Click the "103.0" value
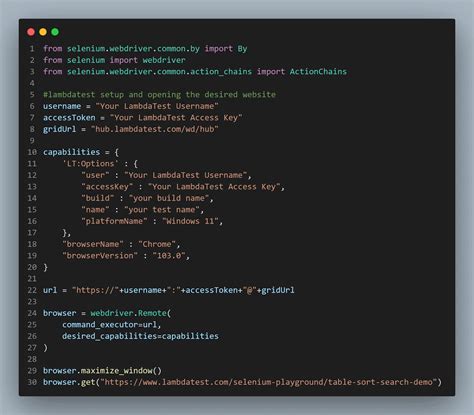Image resolution: width=474 pixels, height=415 pixels. [x=169, y=256]
